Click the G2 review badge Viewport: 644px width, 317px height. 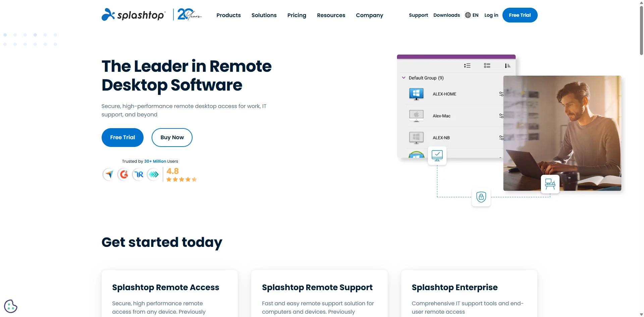tap(124, 174)
